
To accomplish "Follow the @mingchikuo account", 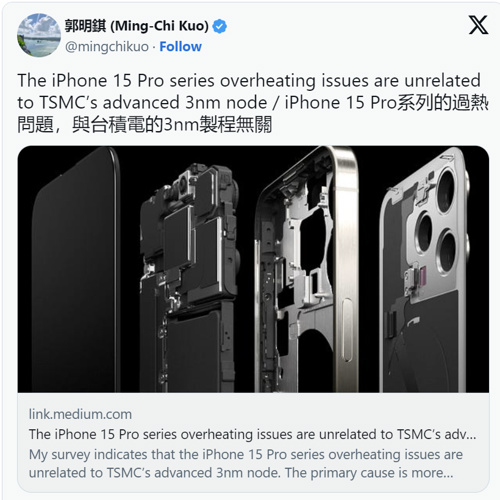I will [180, 47].
